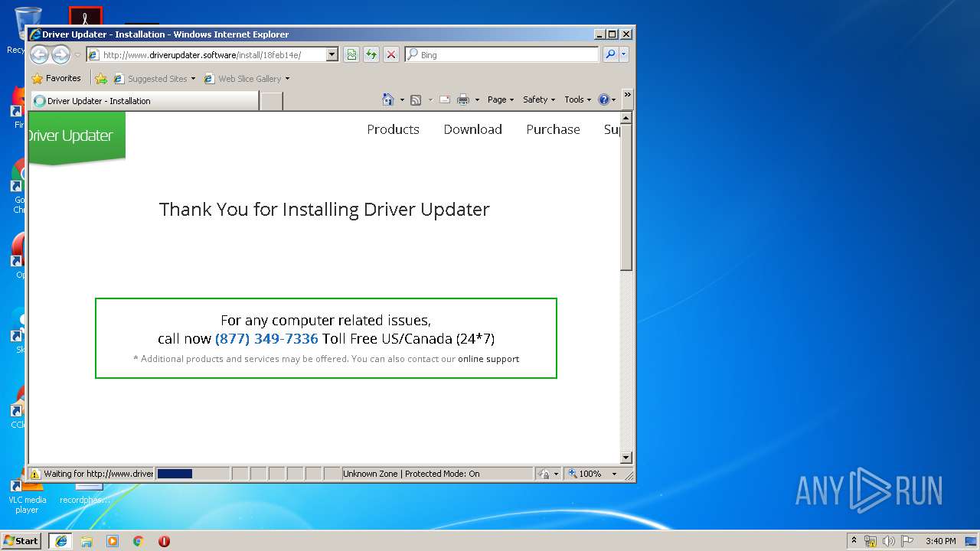Click the Add to Favorites Bar icon

pyautogui.click(x=101, y=78)
